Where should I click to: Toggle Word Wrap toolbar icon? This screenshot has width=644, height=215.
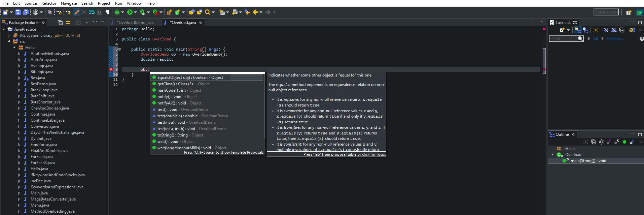click(x=92, y=12)
